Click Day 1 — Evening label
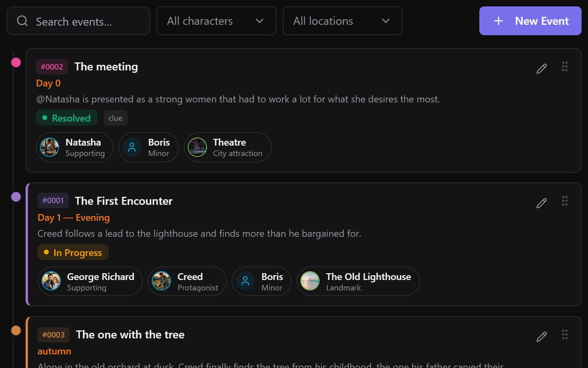 74,218
